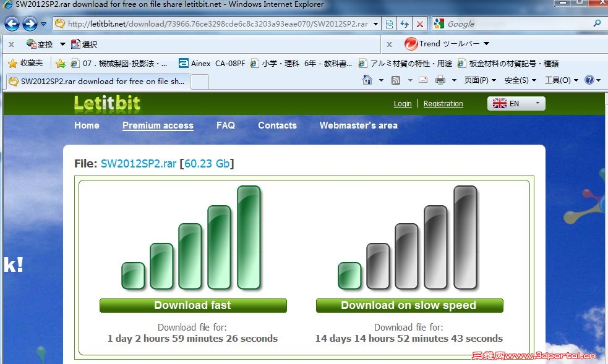The height and width of the screenshot is (364, 608).
Task: Expand the RSS feeds dropdown arrow
Action: point(410,80)
